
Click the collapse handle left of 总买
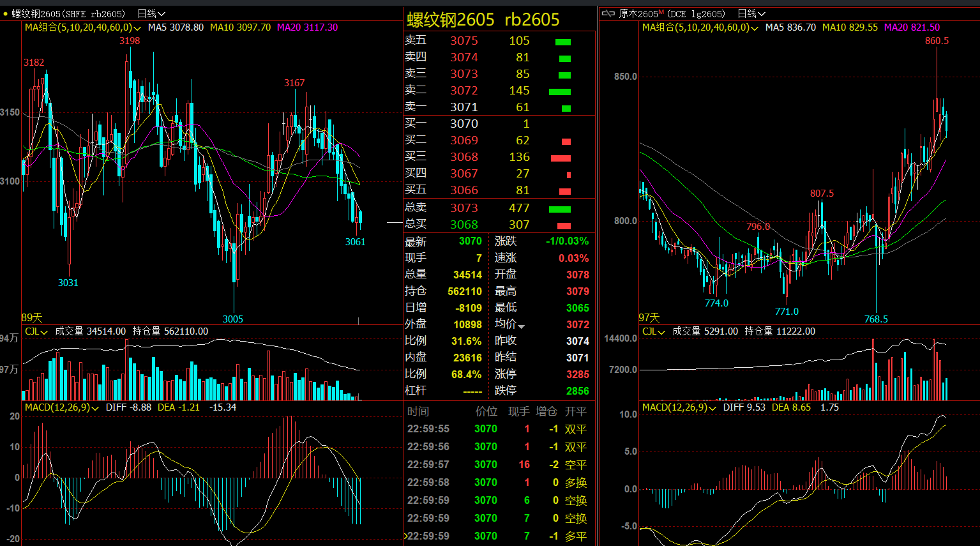pos(395,223)
